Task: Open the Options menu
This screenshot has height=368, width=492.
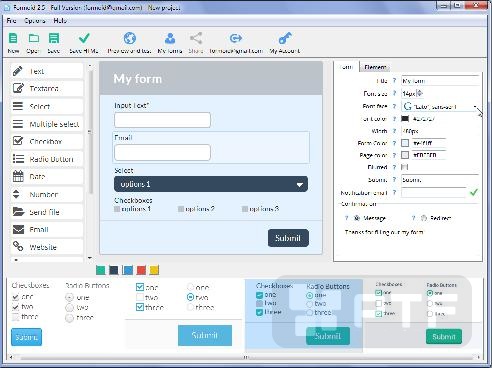Action: click(35, 21)
